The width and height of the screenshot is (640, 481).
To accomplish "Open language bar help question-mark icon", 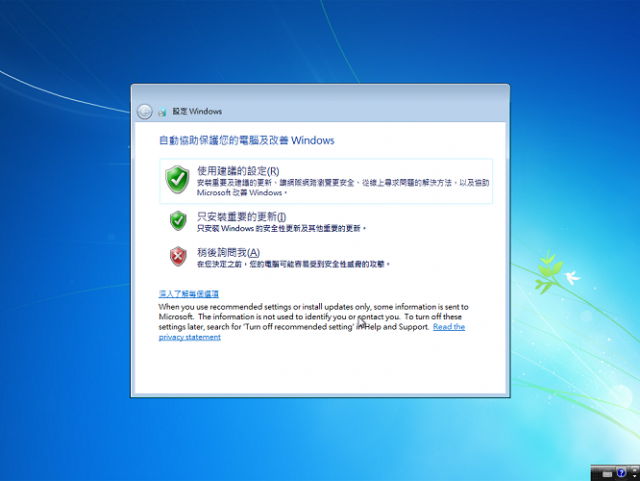I will pos(621,473).
